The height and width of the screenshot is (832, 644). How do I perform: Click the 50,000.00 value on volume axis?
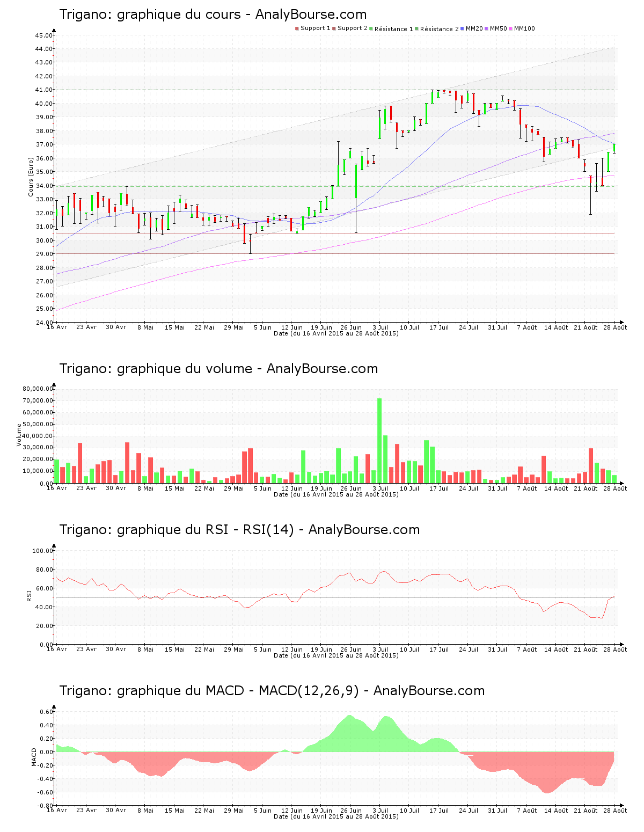point(38,424)
